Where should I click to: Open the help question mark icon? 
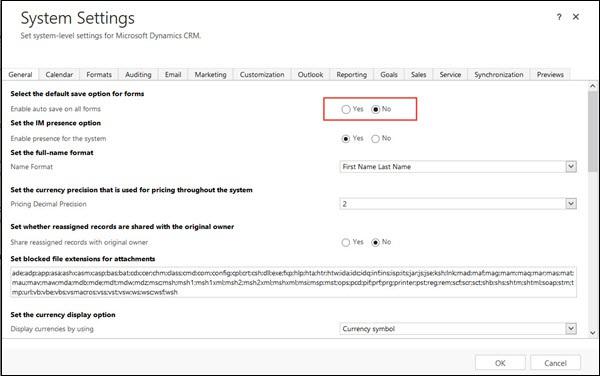coord(559,17)
